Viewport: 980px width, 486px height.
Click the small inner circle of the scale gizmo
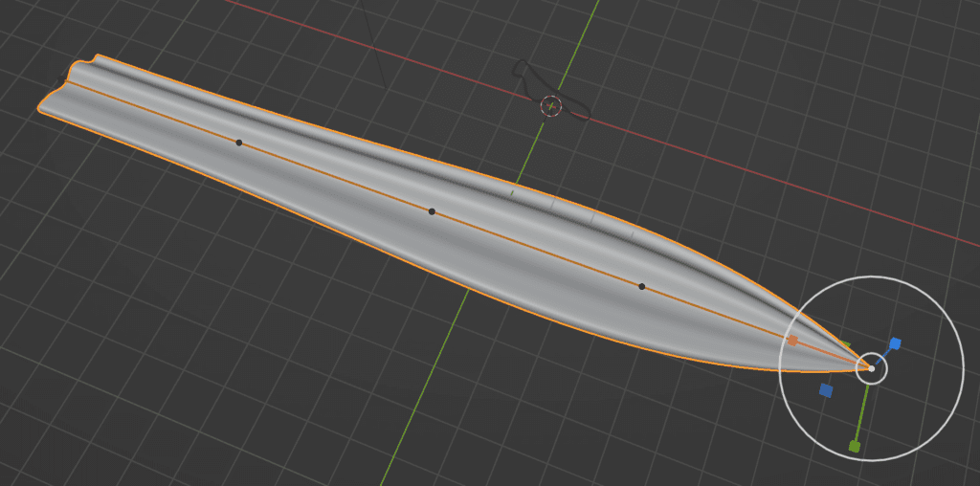click(871, 368)
